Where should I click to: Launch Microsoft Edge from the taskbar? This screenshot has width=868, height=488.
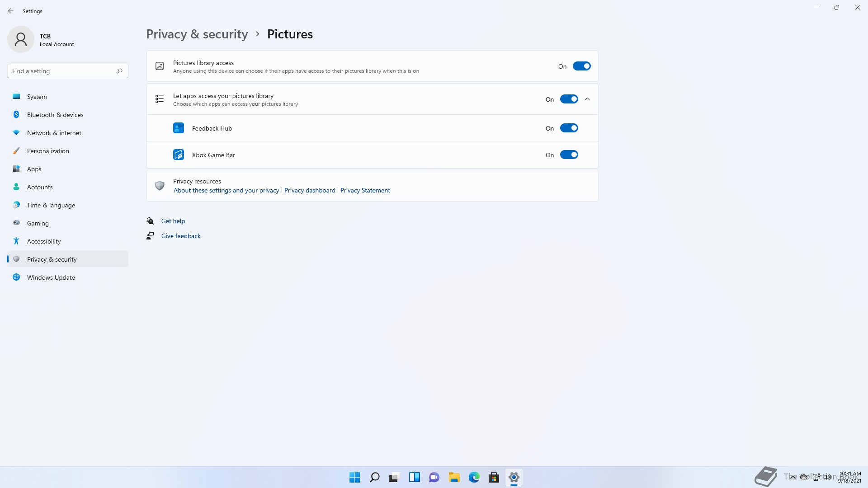click(474, 477)
